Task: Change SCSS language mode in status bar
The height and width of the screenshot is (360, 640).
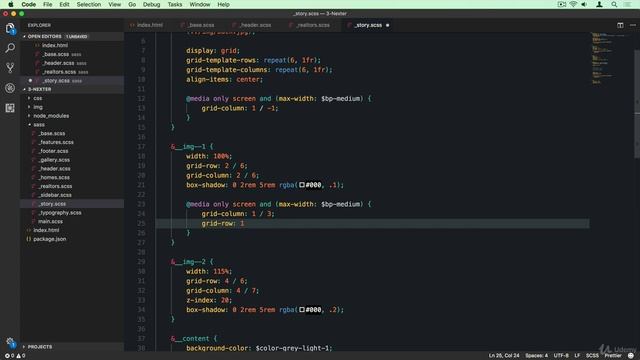Action: (592, 356)
